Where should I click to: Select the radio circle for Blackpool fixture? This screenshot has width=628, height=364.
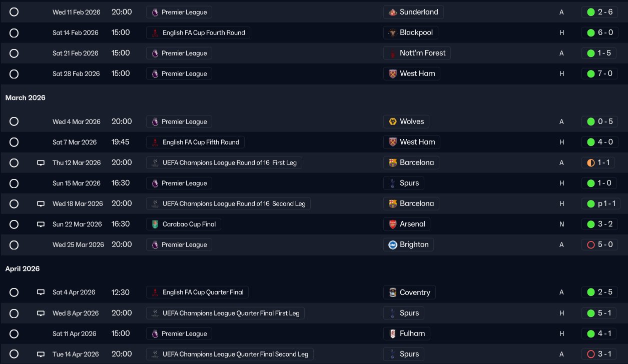[14, 33]
